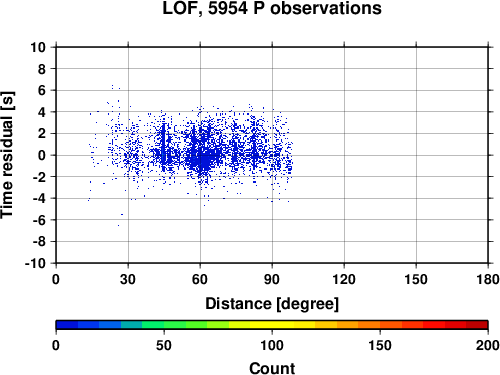Click the yellow segment of the colorbar
500x375 pixels.
coord(272,325)
